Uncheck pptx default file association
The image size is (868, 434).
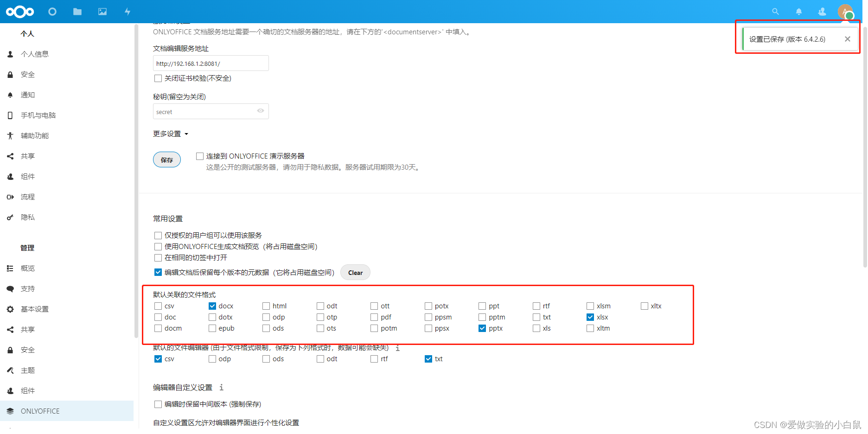pyautogui.click(x=482, y=328)
